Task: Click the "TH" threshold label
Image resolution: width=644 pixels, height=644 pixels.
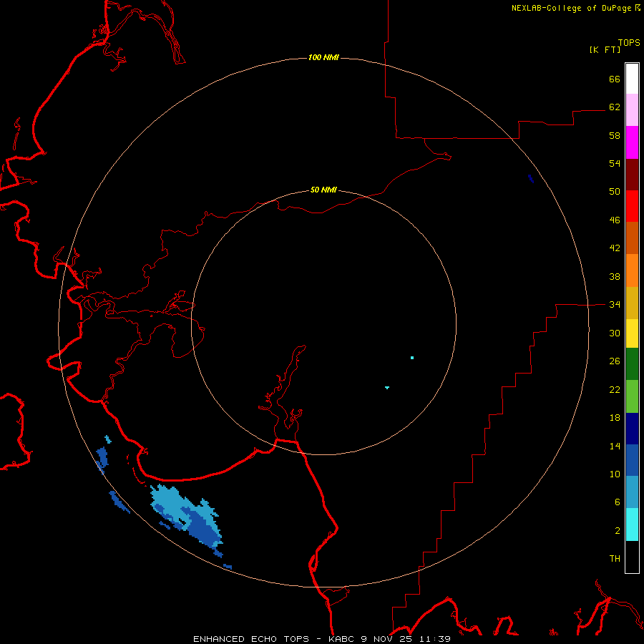Action: point(615,559)
